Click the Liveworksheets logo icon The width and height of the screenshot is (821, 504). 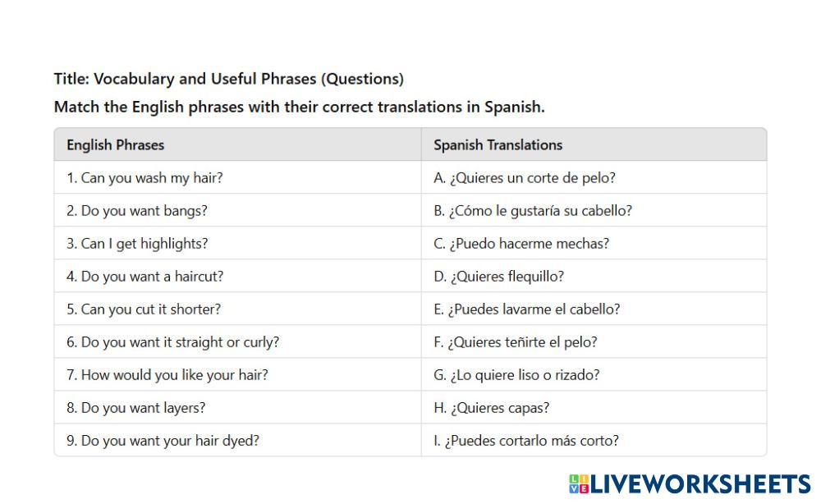coord(578,483)
